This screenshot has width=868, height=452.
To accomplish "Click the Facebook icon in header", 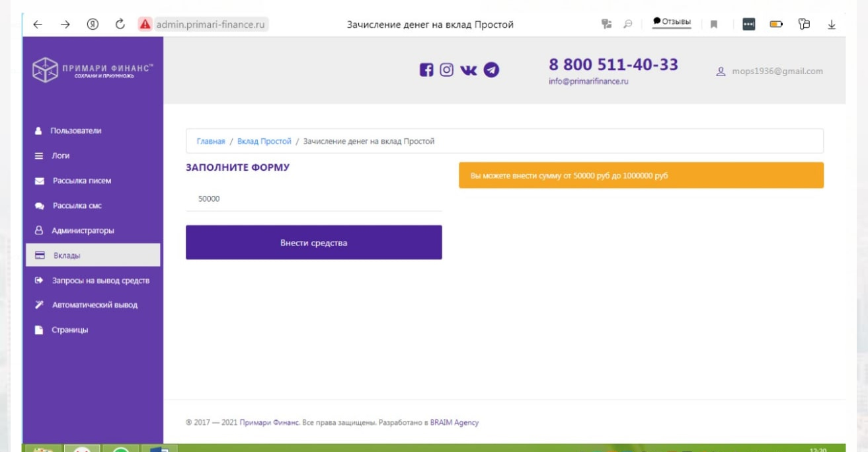I will point(426,70).
